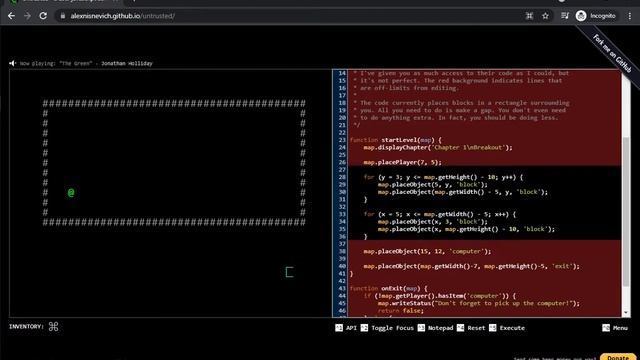Screen dimensions: 640x360
Task: Open the game Menu
Action: 615,328
